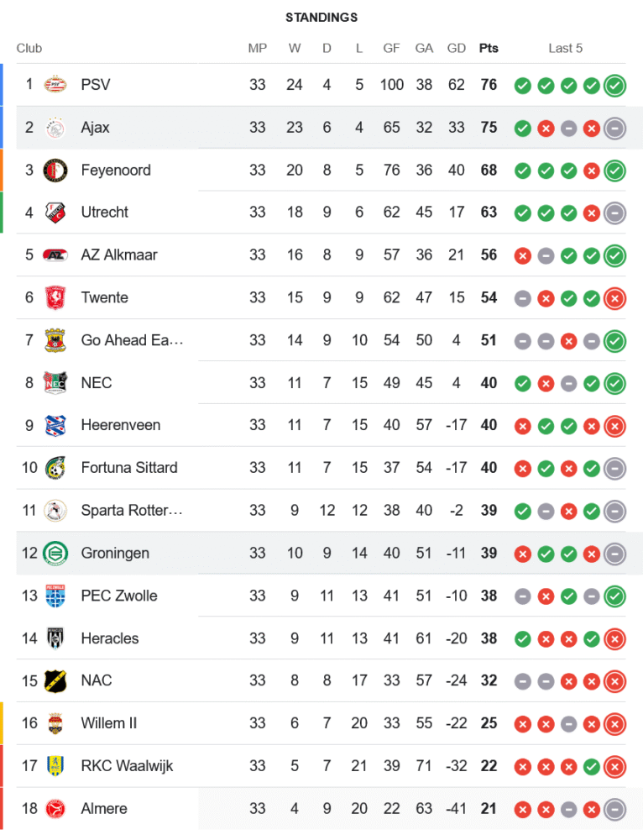
Task: Click PSV's latest match win indicator
Action: (615, 85)
